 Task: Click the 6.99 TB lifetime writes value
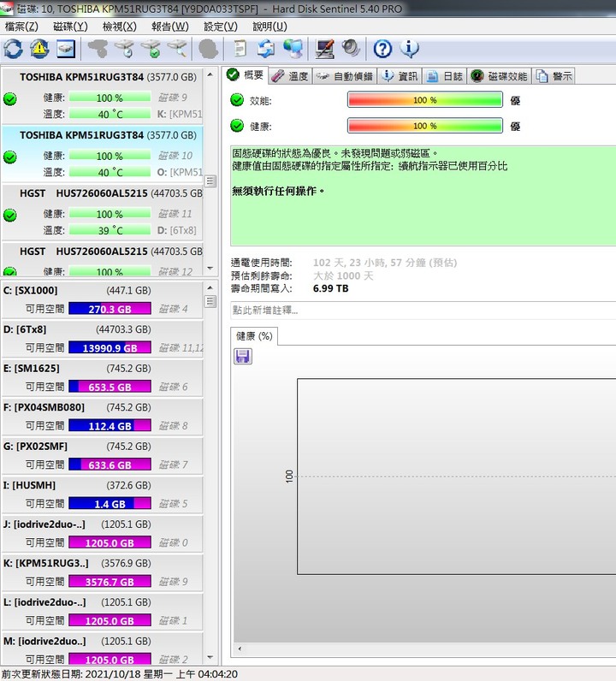[330, 289]
